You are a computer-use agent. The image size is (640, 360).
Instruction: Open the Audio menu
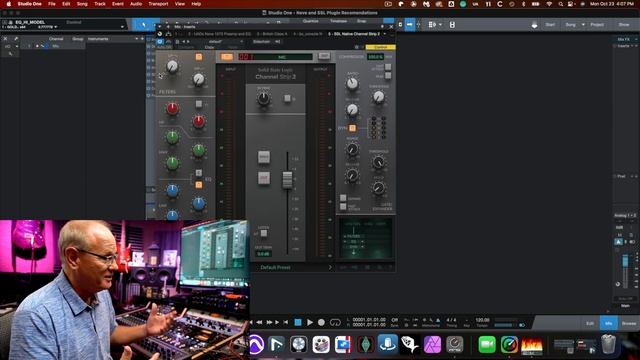(x=136, y=4)
